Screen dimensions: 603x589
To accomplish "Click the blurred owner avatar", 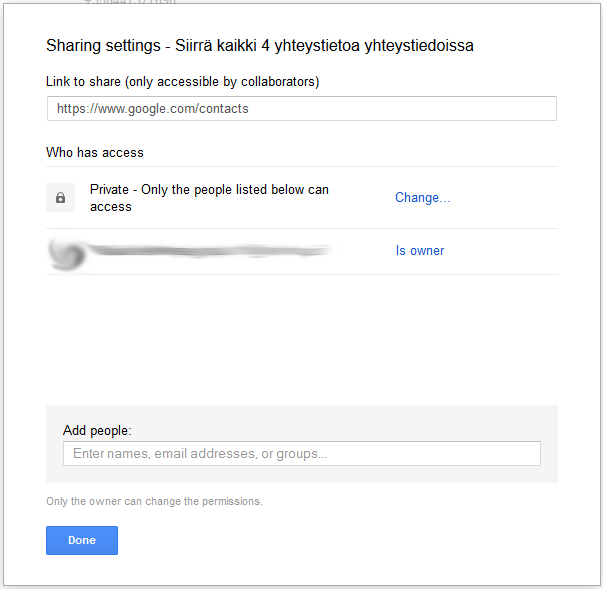I will (67, 252).
